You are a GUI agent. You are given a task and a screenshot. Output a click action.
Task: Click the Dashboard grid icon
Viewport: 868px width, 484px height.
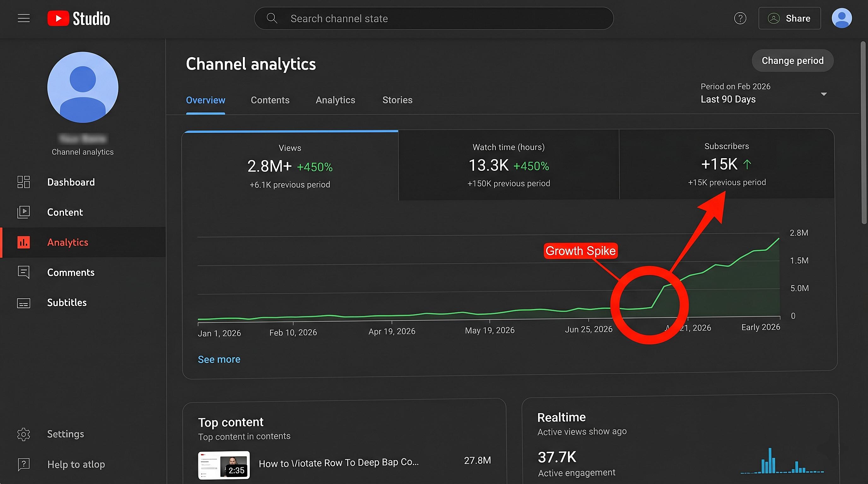(23, 182)
